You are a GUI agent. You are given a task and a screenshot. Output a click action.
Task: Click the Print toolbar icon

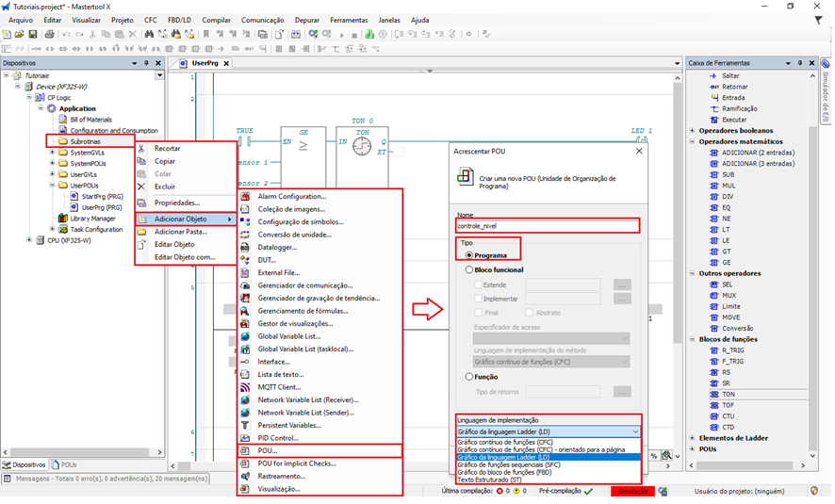(x=48, y=35)
